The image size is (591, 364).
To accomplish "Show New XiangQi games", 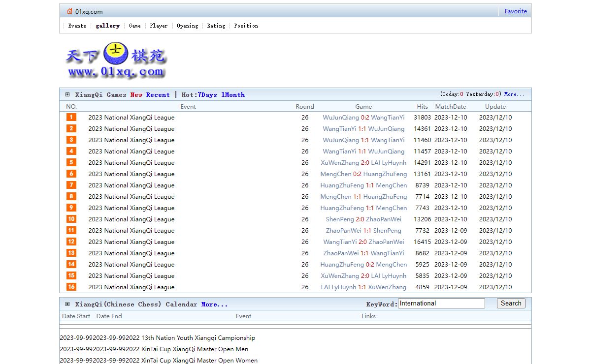I will click(136, 94).
